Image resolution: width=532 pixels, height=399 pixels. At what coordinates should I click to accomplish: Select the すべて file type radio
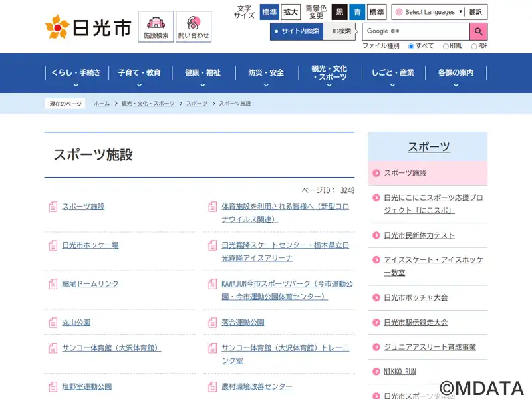point(411,46)
